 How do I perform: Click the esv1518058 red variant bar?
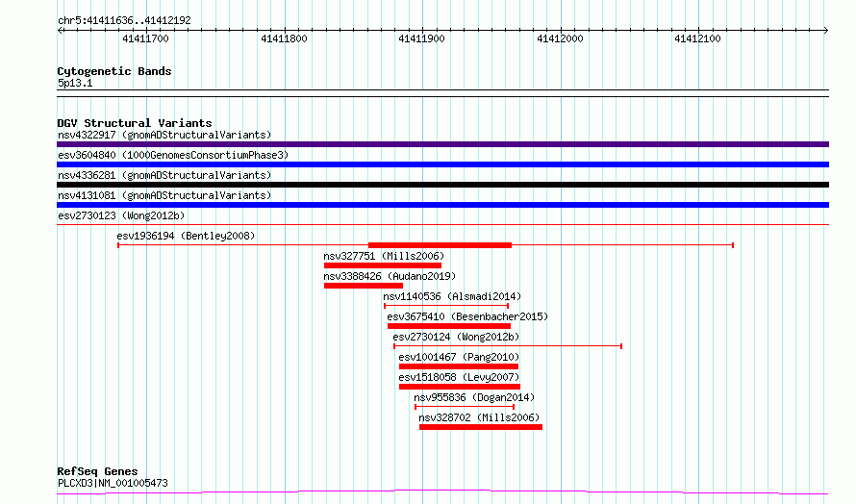[460, 387]
